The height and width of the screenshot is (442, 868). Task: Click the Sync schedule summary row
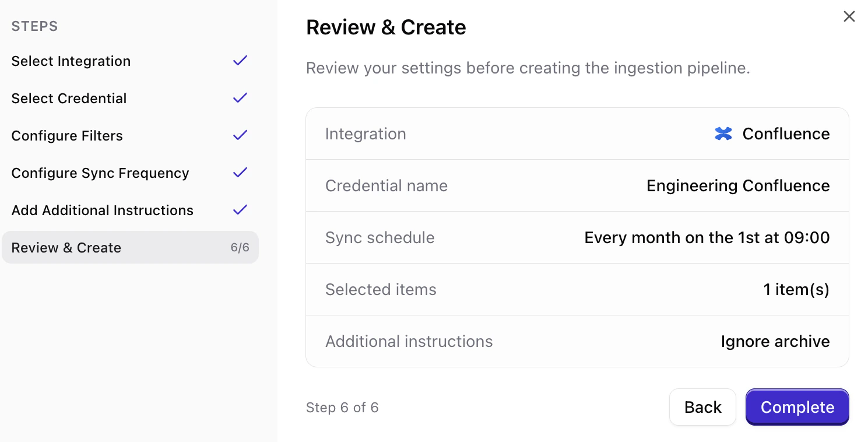577,237
